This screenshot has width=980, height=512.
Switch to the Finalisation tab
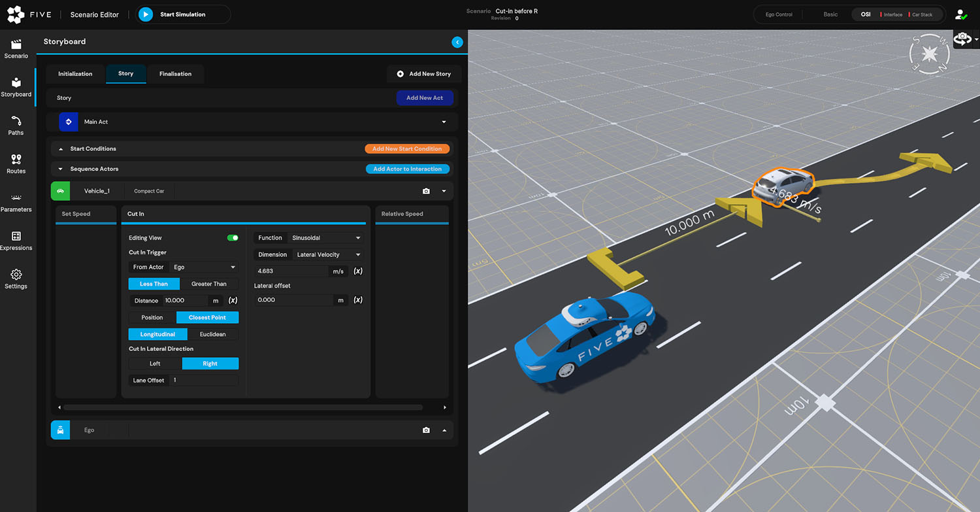[x=175, y=74]
